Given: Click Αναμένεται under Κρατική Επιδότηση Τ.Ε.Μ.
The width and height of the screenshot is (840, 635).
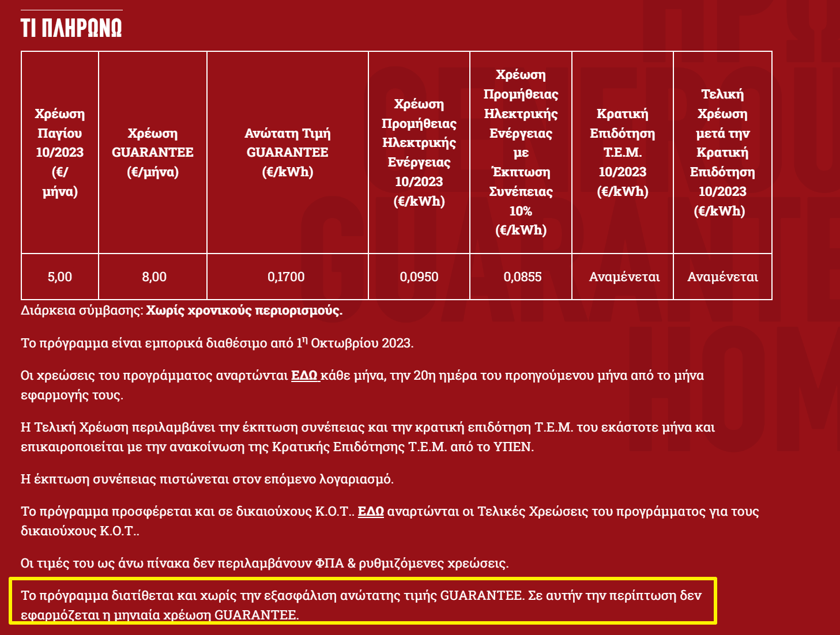Looking at the screenshot, I should (x=624, y=277).
